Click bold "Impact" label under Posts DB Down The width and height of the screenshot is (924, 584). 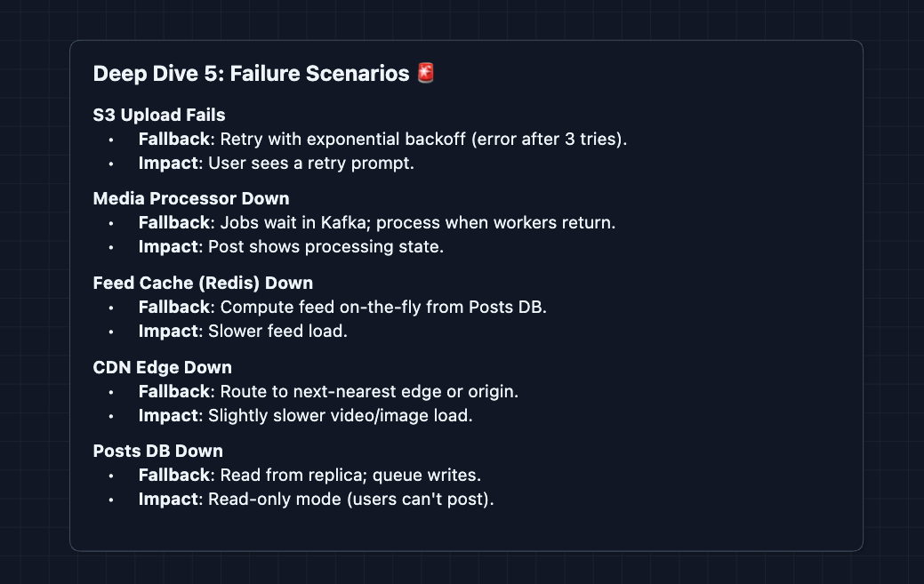coord(169,500)
